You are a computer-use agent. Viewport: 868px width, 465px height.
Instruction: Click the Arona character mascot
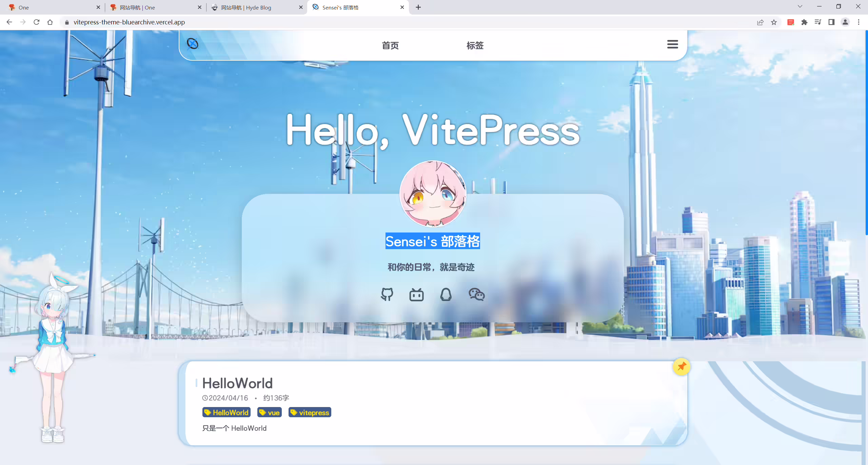pyautogui.click(x=53, y=358)
